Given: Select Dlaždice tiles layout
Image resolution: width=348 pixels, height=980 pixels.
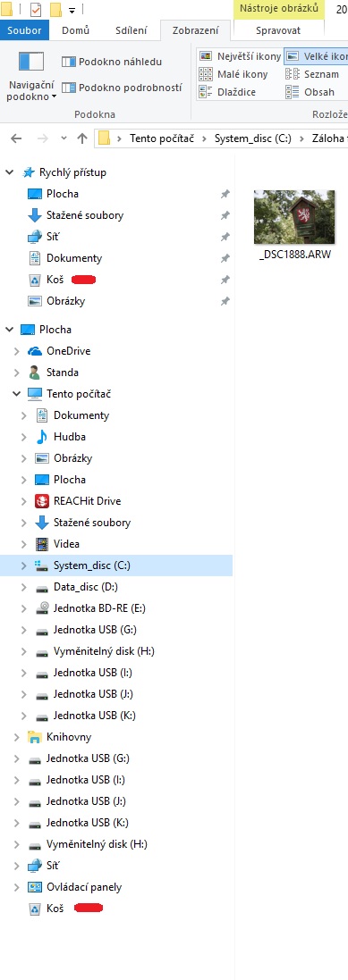Looking at the screenshot, I should coord(227,93).
